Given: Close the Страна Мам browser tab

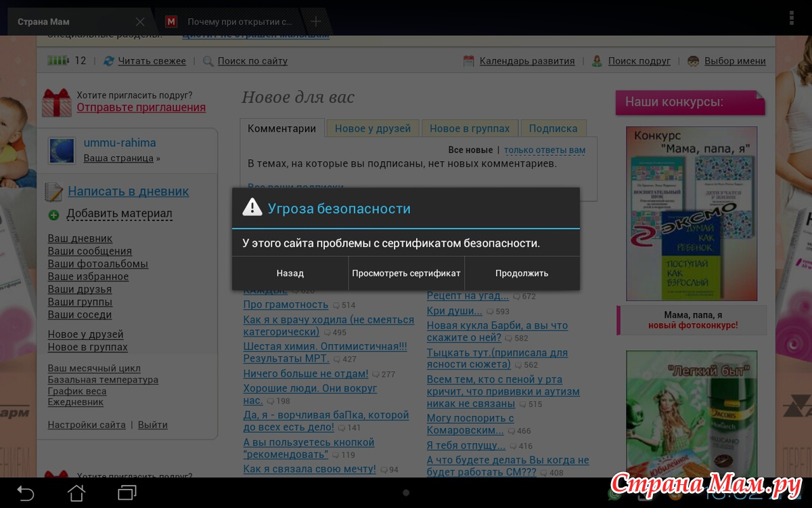Looking at the screenshot, I should [140, 22].
